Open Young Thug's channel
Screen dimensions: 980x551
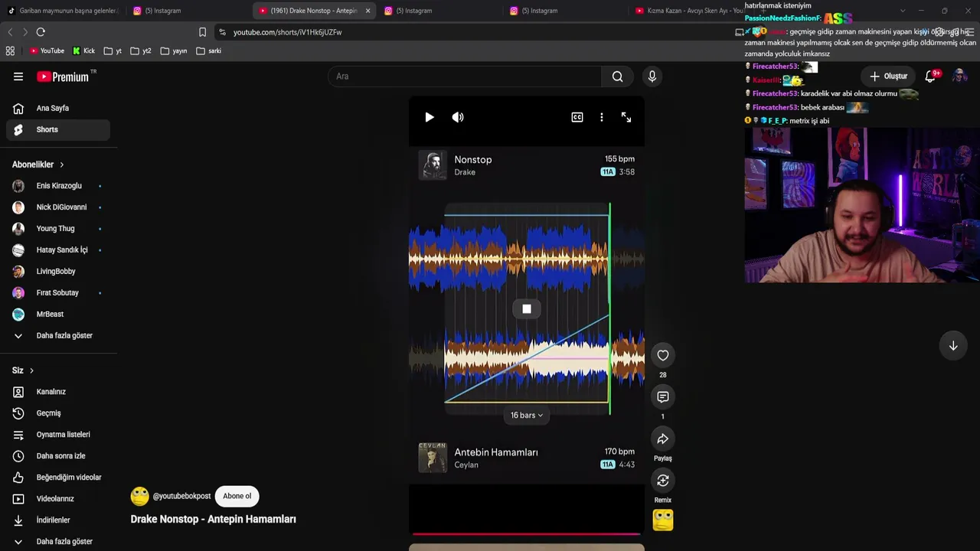coord(58,229)
